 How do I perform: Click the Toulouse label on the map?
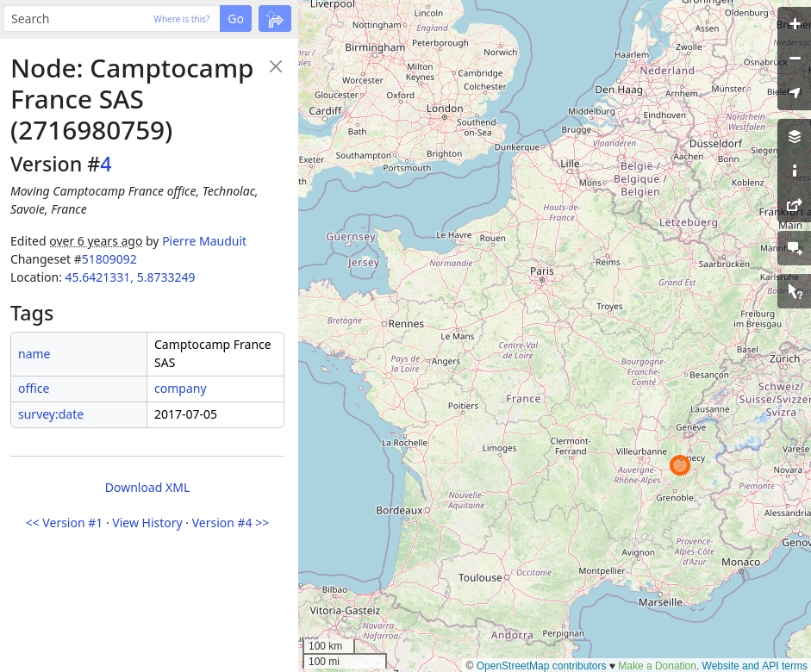tap(480, 578)
